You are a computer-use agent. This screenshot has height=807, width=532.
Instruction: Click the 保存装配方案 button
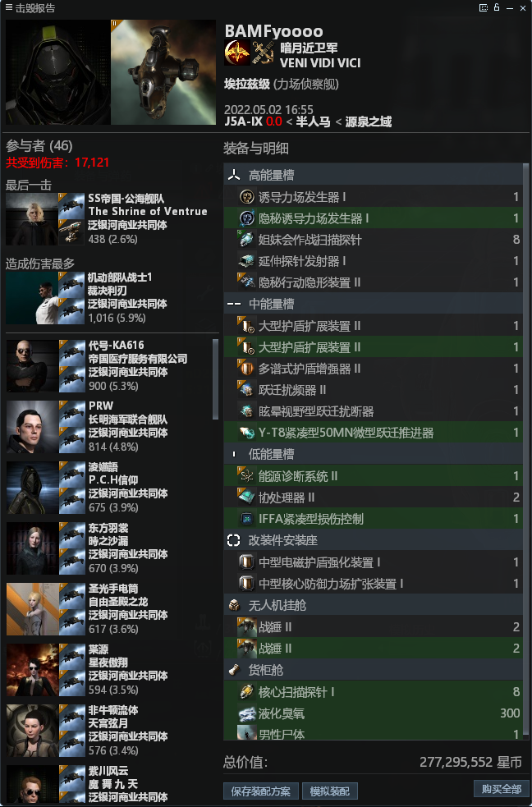click(261, 791)
